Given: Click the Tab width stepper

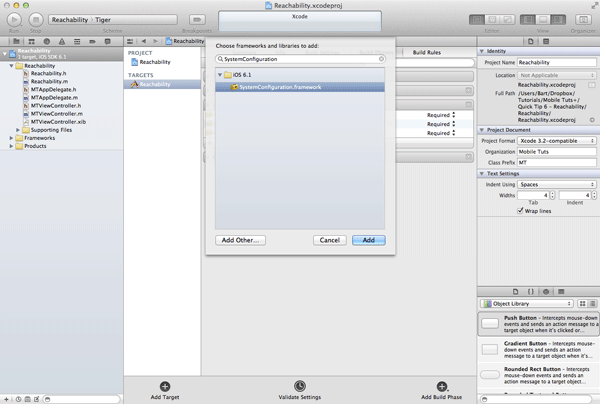Looking at the screenshot, I should (x=552, y=195).
